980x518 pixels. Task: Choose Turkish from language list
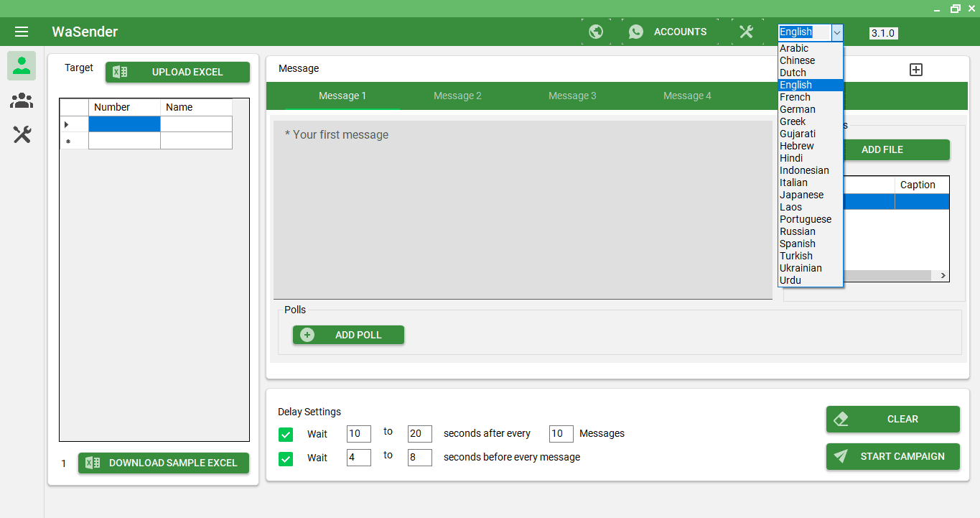811,256
